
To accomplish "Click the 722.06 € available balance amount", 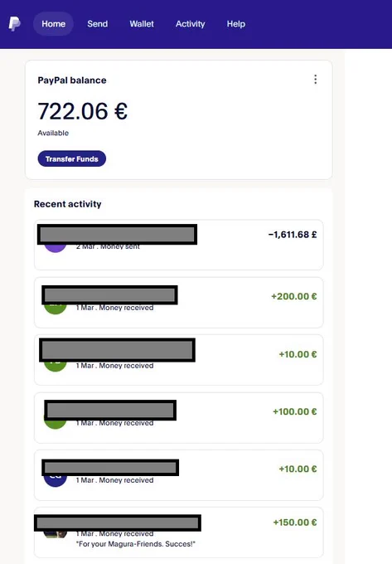I will pos(82,111).
